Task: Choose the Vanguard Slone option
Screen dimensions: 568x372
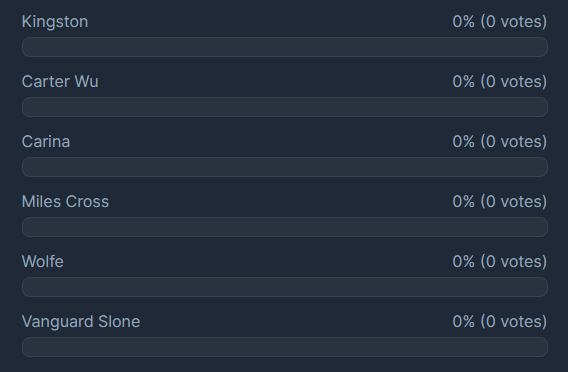Action: pyautogui.click(x=81, y=322)
